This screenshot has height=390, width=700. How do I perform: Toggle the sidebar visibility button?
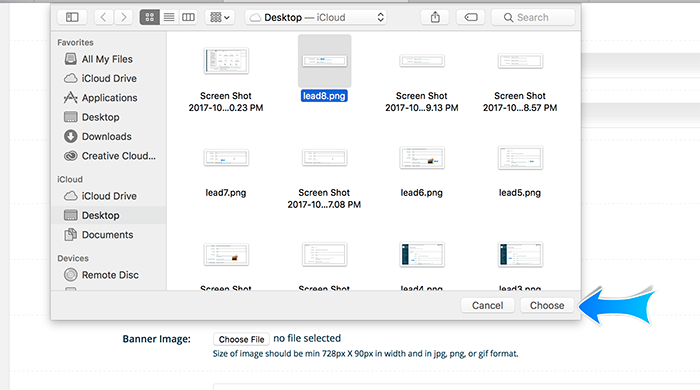click(x=72, y=17)
